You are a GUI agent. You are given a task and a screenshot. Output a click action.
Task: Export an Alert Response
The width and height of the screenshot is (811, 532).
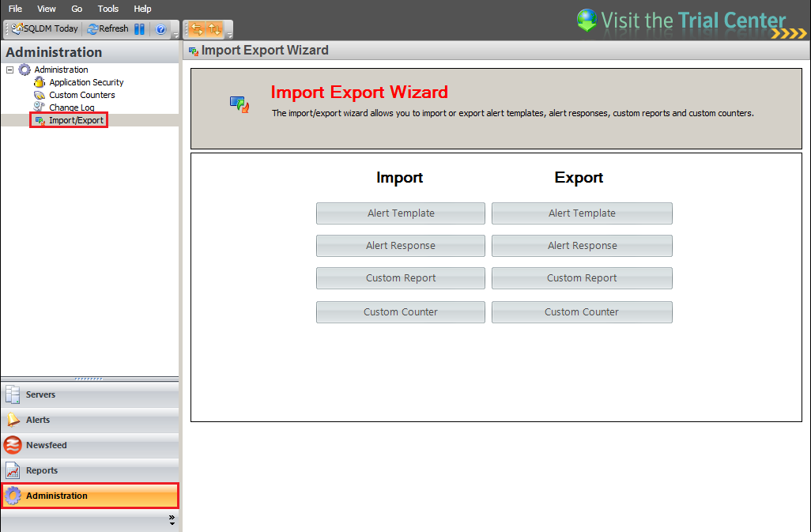pos(582,246)
